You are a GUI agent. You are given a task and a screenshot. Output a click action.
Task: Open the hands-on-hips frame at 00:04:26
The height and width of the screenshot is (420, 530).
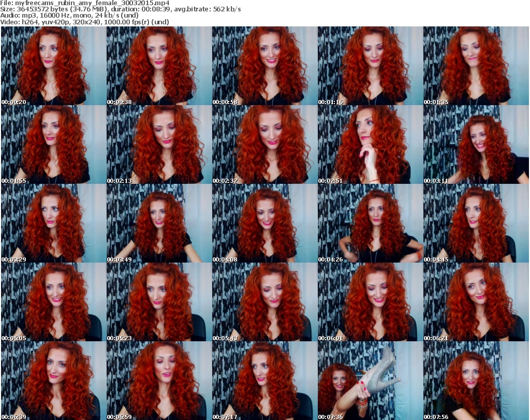tap(370, 224)
